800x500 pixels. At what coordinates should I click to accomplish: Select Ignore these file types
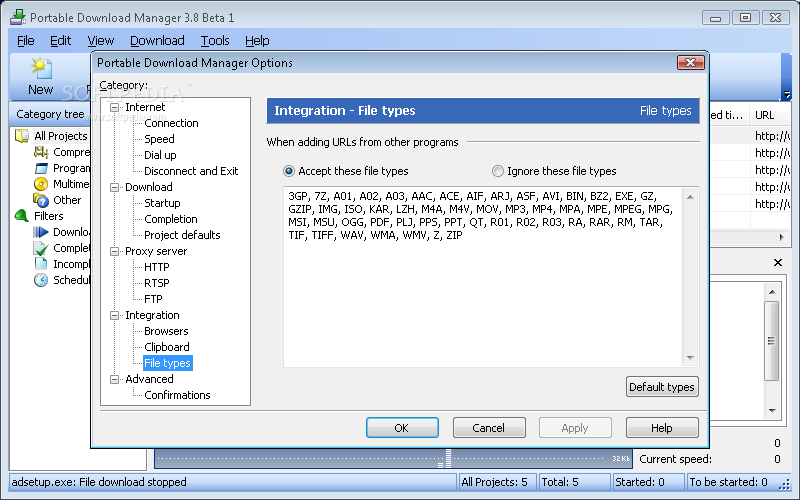pos(497,171)
